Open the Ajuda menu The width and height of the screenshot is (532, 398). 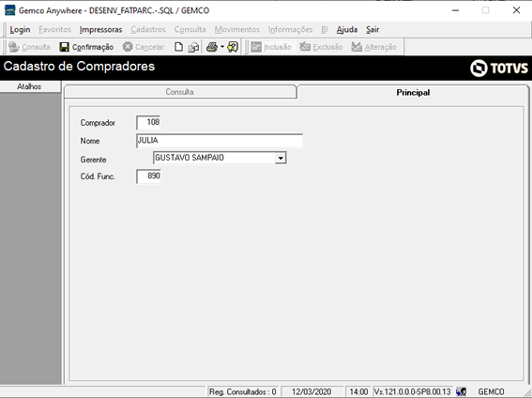(347, 30)
